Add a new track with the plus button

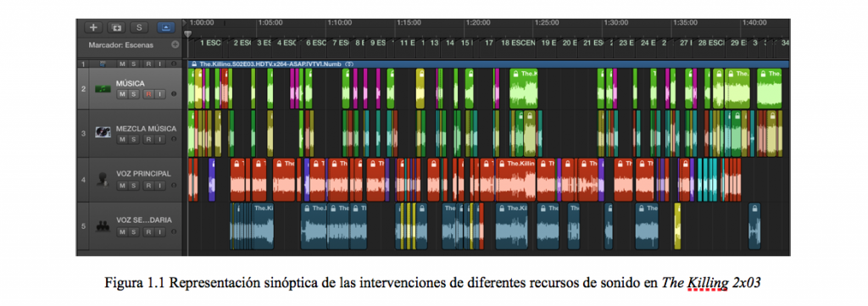(x=93, y=27)
